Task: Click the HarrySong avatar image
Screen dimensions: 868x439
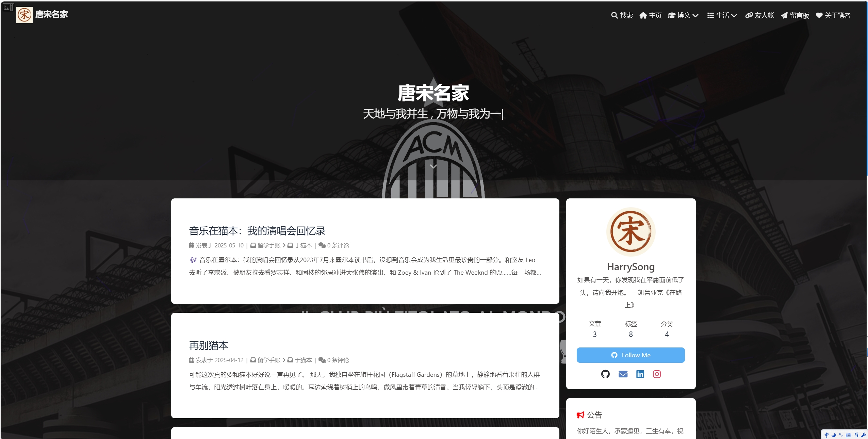Action: point(630,232)
